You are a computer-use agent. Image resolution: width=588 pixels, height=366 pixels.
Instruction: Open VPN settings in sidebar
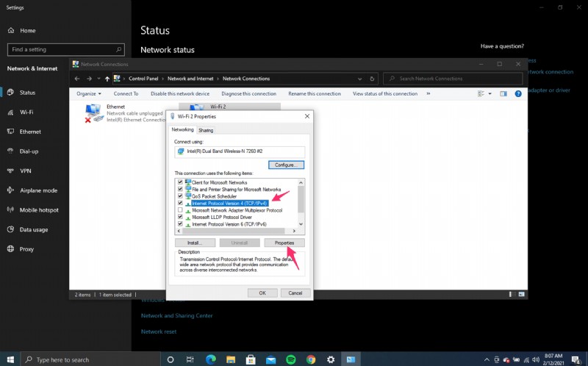click(26, 171)
